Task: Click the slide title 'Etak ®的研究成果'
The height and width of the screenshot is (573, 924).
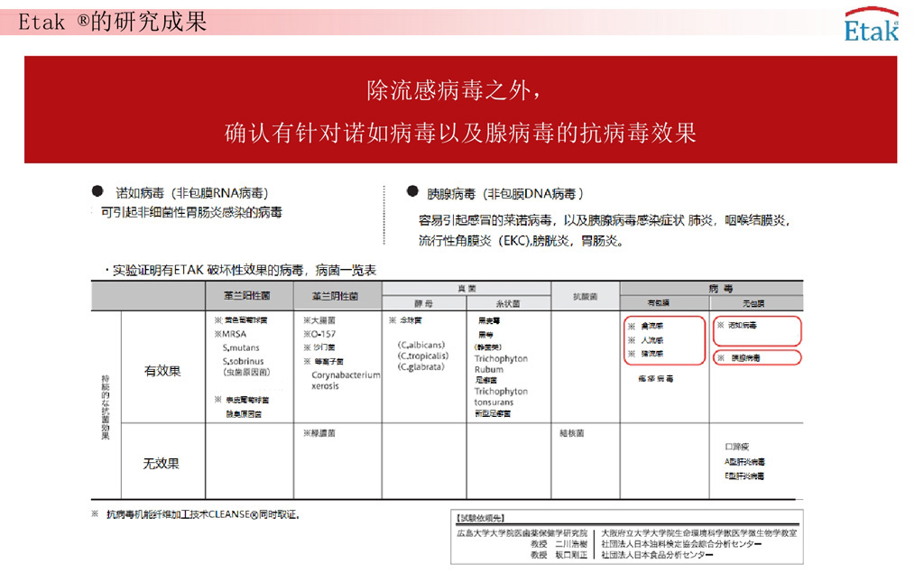Action: [113, 22]
